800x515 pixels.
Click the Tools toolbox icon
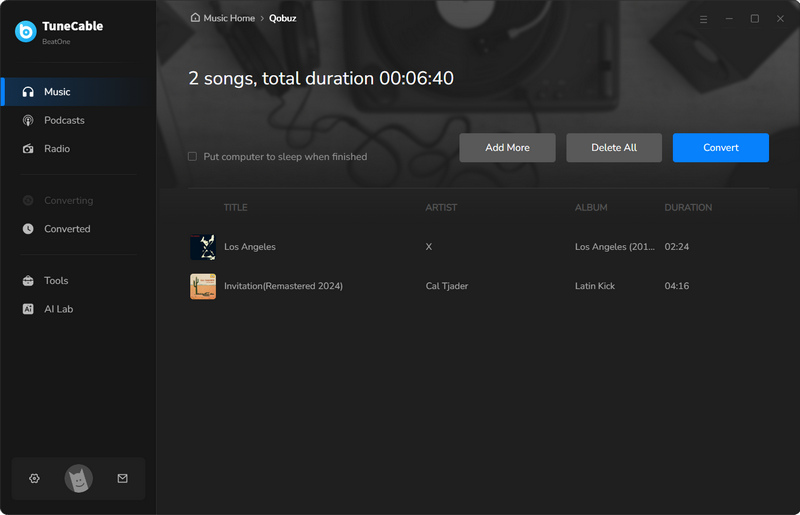(28, 281)
